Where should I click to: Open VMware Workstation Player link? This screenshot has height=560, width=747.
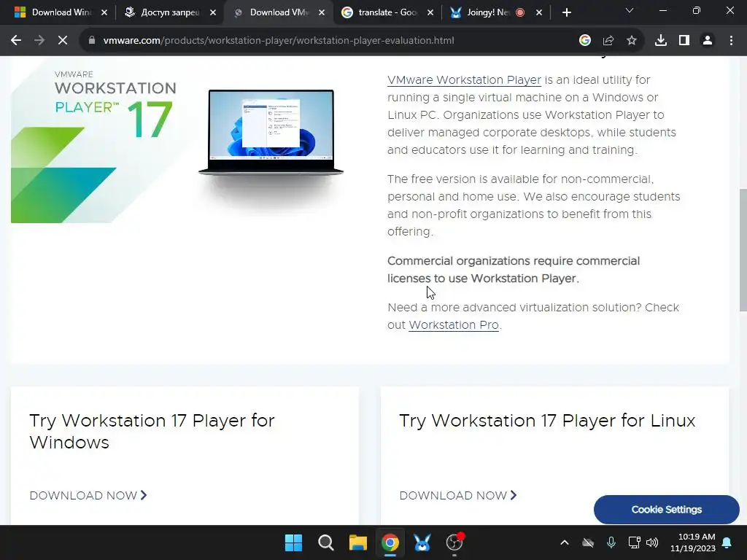click(464, 80)
